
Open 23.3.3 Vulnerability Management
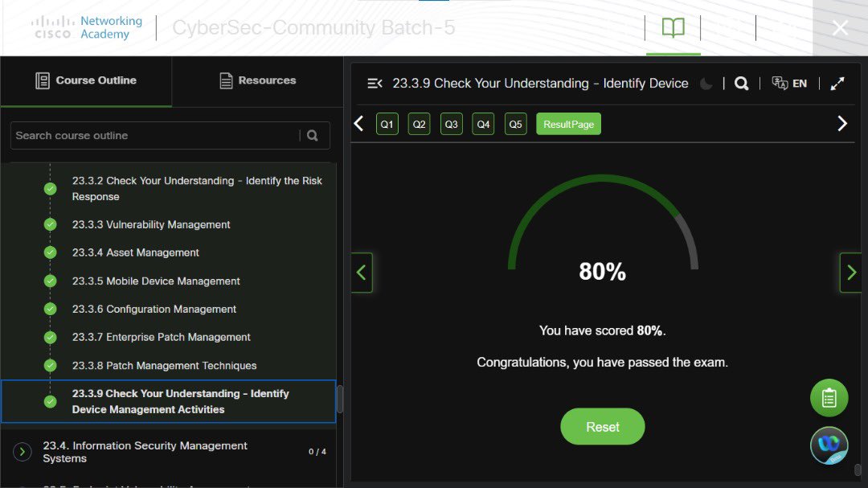(151, 224)
